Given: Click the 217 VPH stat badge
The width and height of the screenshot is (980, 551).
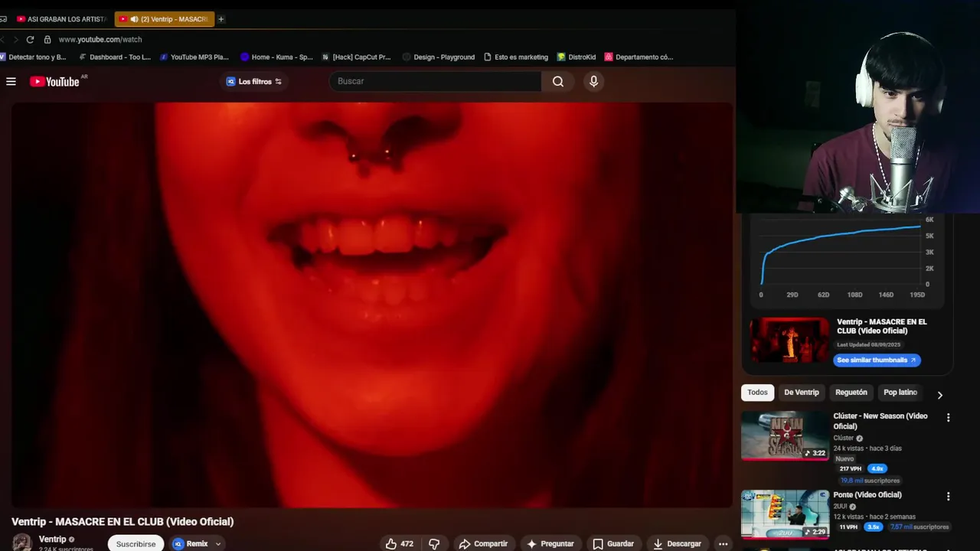Looking at the screenshot, I should (x=850, y=468).
